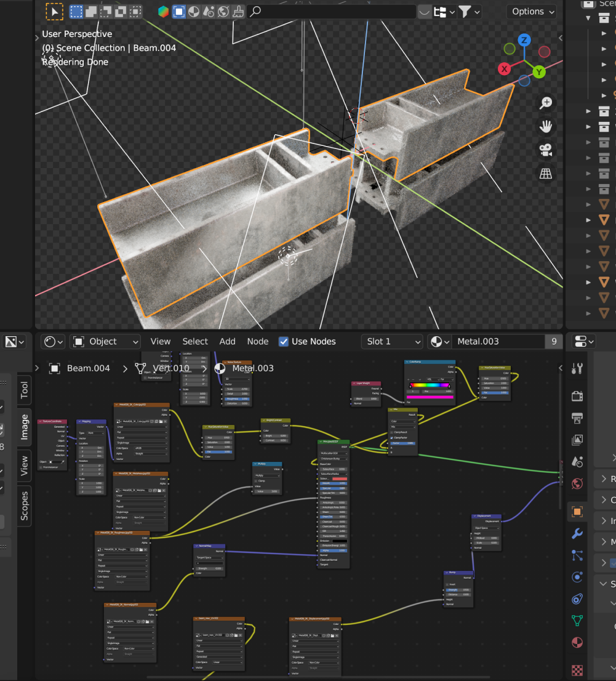Toggle perspective/orthographic grid button
Image resolution: width=616 pixels, height=681 pixels.
pyautogui.click(x=546, y=174)
